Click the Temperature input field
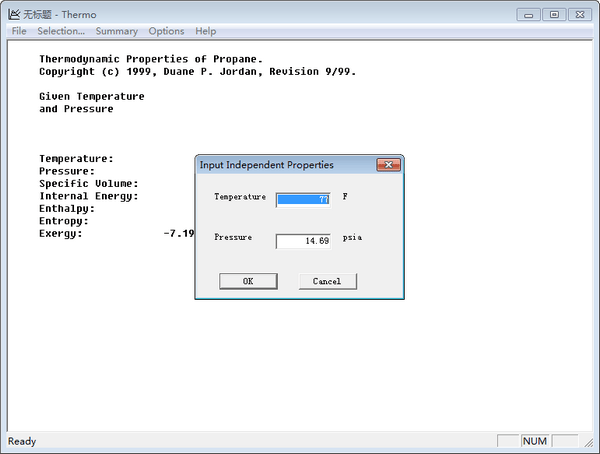The height and width of the screenshot is (454, 600). [x=303, y=199]
